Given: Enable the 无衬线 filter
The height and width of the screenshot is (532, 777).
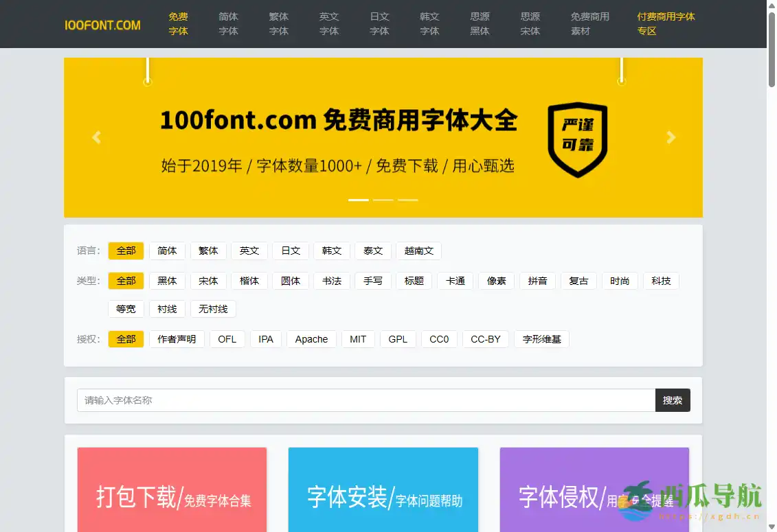Looking at the screenshot, I should pyautogui.click(x=213, y=309).
